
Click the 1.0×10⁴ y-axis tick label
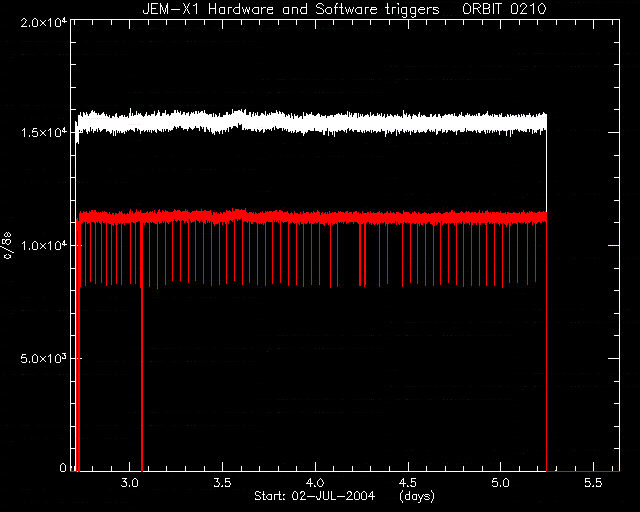point(43,245)
